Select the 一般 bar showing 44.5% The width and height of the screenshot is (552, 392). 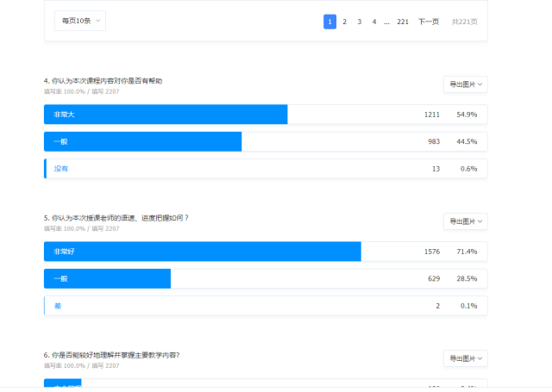coord(143,141)
